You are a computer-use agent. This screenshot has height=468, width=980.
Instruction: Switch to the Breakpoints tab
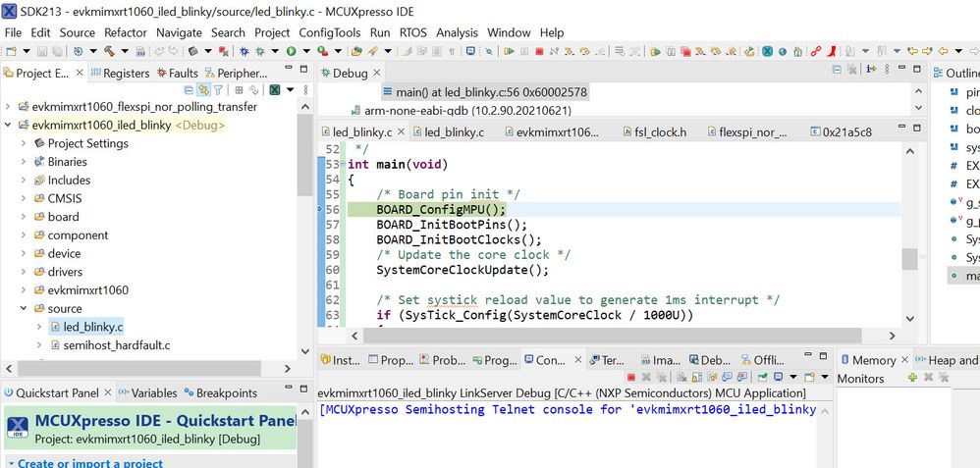pos(221,393)
